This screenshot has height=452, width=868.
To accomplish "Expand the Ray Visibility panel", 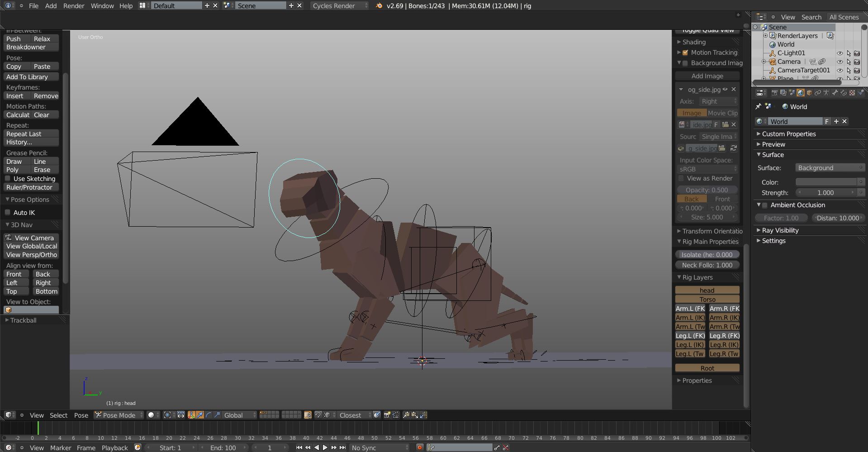I will tap(780, 230).
